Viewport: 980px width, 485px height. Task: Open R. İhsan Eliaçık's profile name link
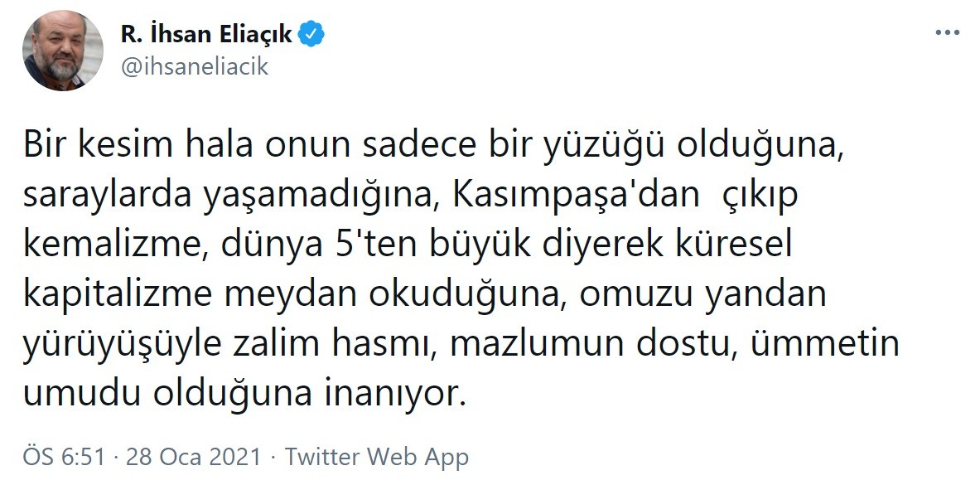(x=206, y=35)
